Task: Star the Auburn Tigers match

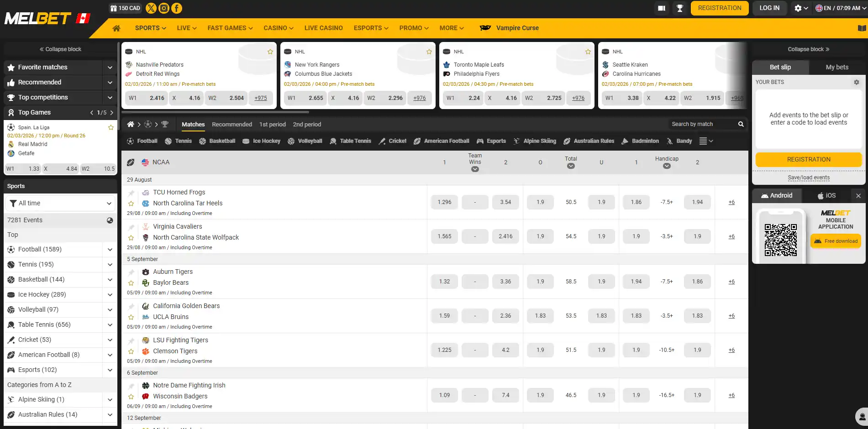Action: [x=131, y=283]
